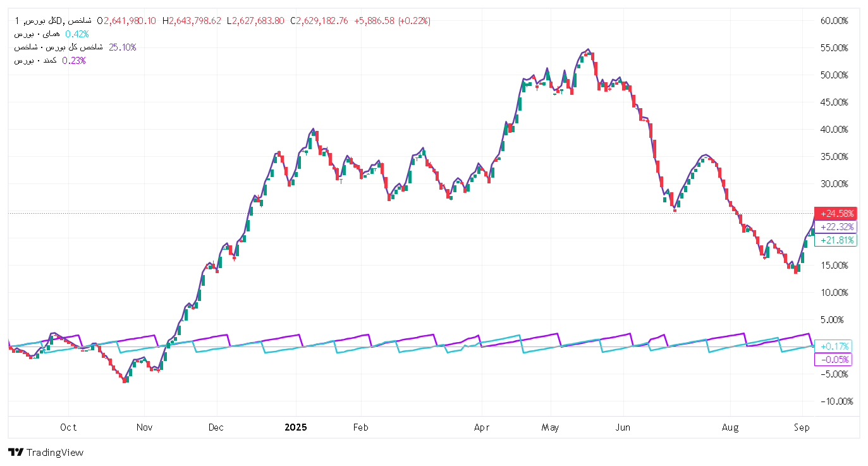868x466 pixels.
Task: Click the +5,886.58 (+0.22%) change value
Action: point(392,21)
